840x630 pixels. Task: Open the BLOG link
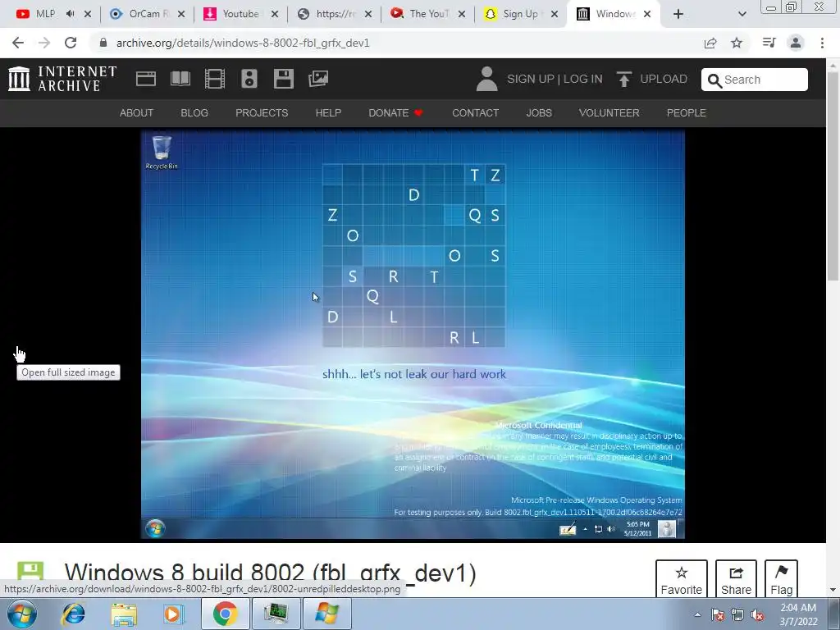tap(194, 113)
